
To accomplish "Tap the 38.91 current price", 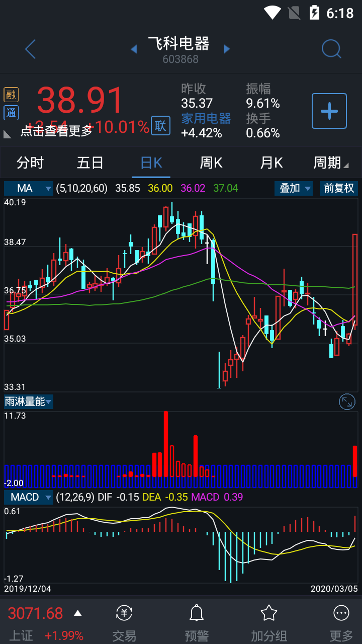I will click(80, 101).
